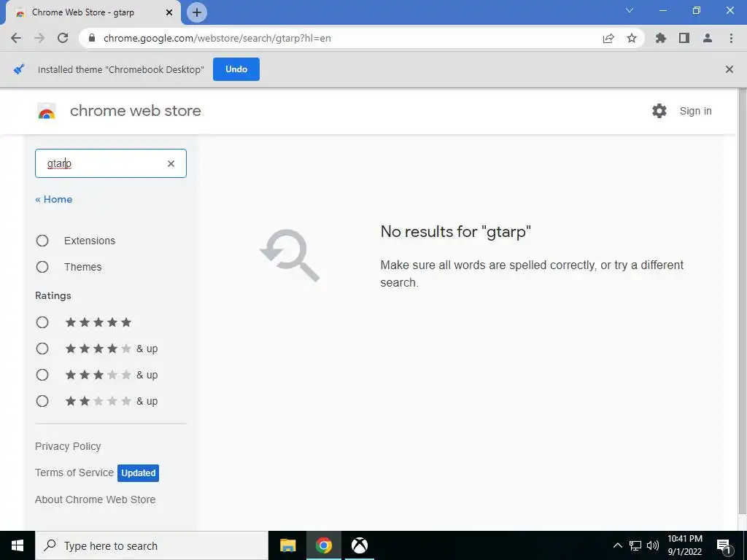The image size is (747, 560).
Task: Go back to previous page
Action: [x=16, y=38]
